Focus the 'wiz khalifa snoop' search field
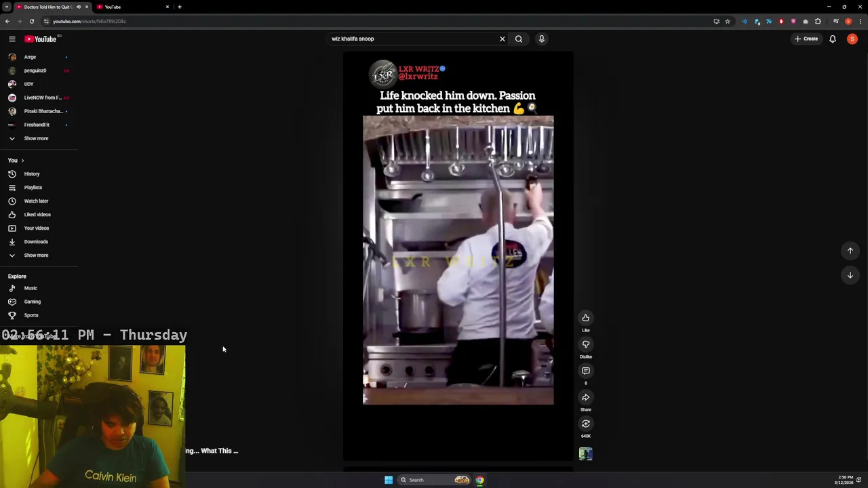This screenshot has width=868, height=488. click(412, 39)
